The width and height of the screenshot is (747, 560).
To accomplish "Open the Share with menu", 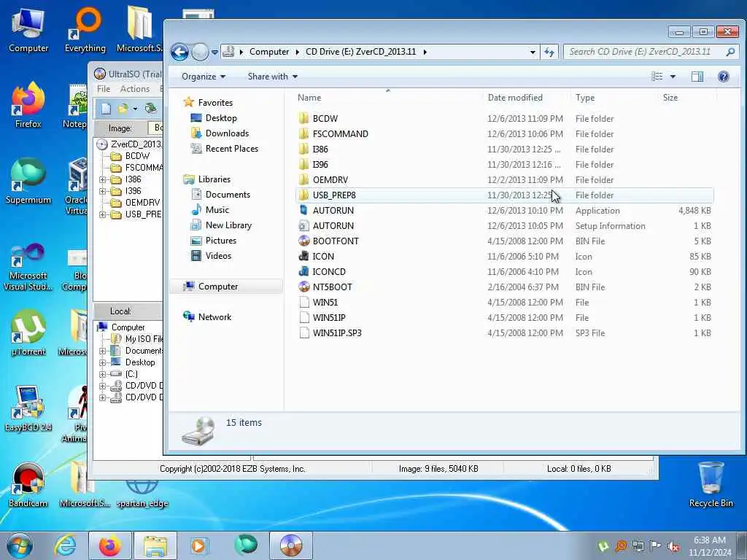I will click(273, 77).
